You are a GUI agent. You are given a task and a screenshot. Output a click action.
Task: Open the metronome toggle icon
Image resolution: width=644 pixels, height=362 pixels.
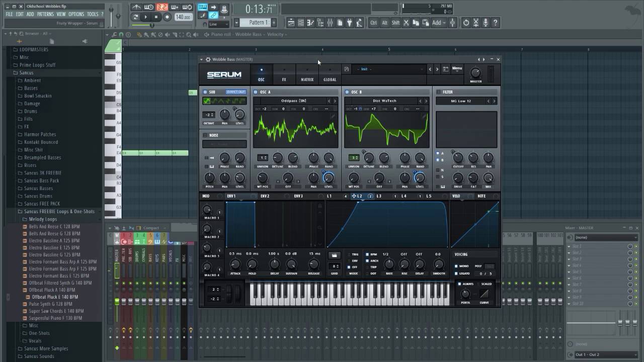coord(137,7)
